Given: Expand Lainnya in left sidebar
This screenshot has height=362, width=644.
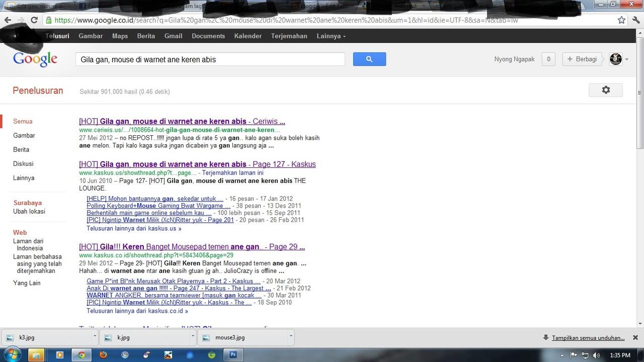Looking at the screenshot, I should pos(24,177).
